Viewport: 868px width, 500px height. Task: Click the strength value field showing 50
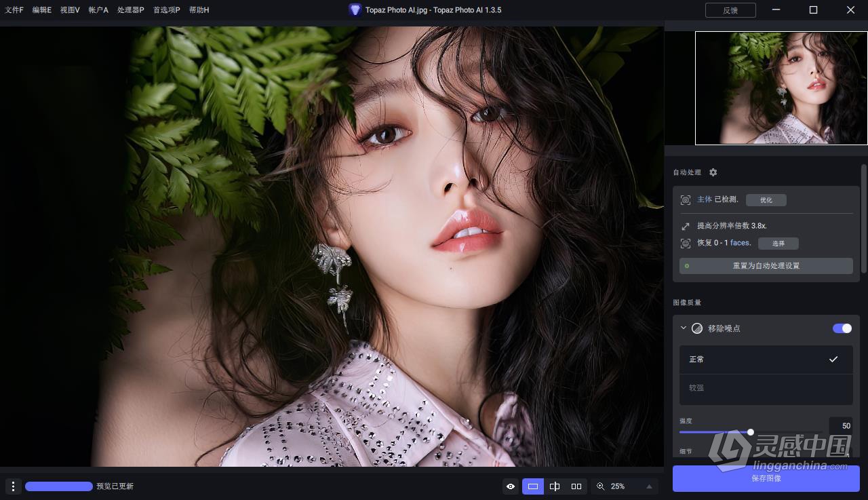click(841, 425)
